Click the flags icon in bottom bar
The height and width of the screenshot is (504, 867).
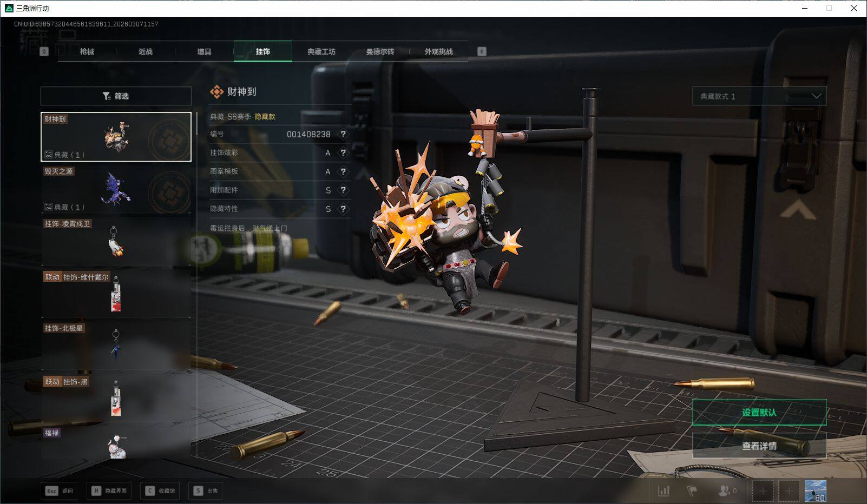point(692,491)
